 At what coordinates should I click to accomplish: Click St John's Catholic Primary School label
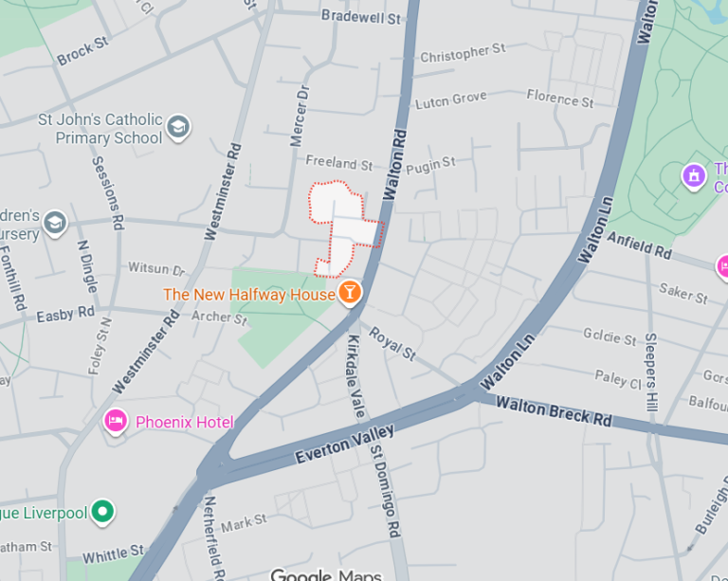(100, 129)
